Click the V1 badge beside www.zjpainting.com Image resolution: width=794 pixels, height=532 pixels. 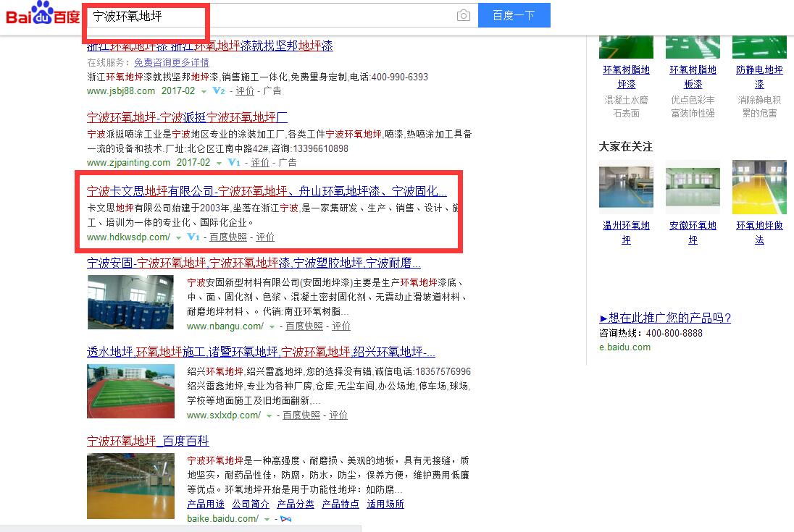coord(234,162)
